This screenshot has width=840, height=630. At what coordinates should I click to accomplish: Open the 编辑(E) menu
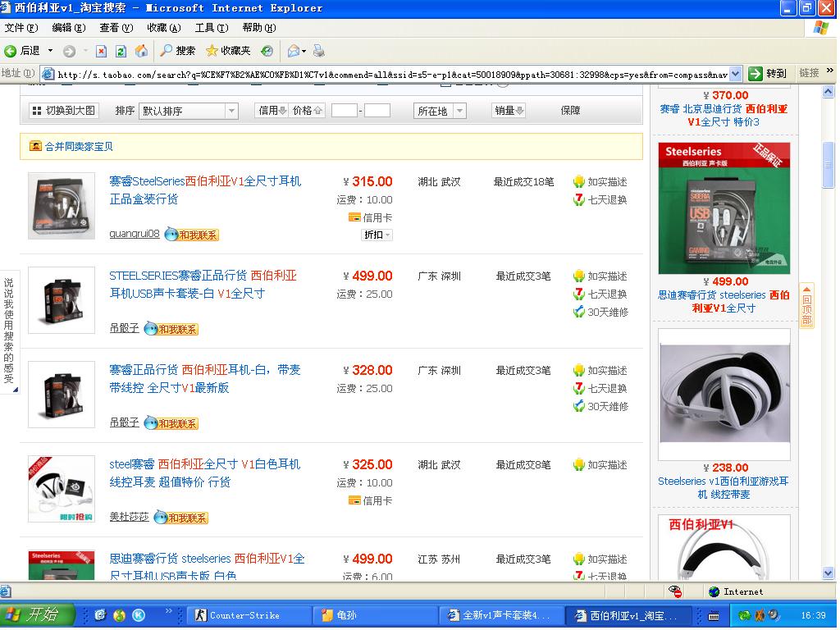click(69, 28)
